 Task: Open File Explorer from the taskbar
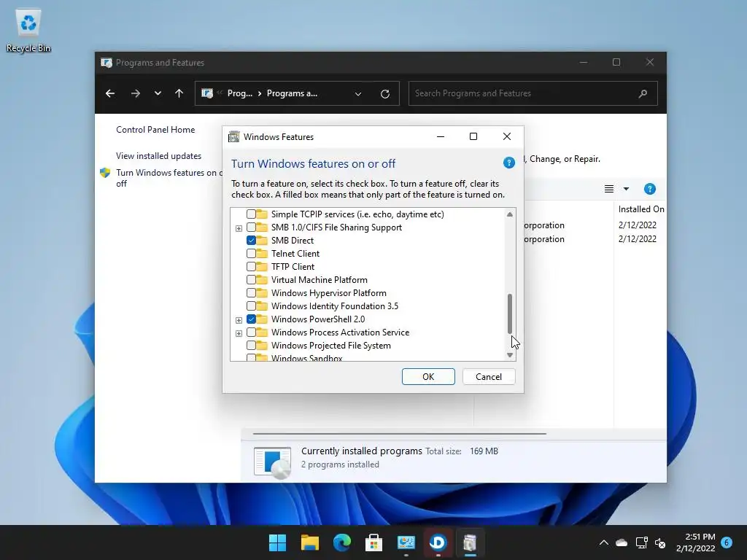[309, 542]
